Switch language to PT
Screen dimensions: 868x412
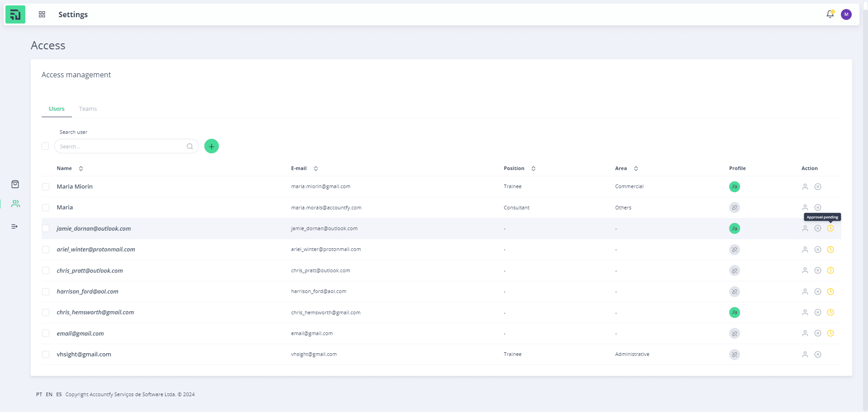tap(39, 394)
